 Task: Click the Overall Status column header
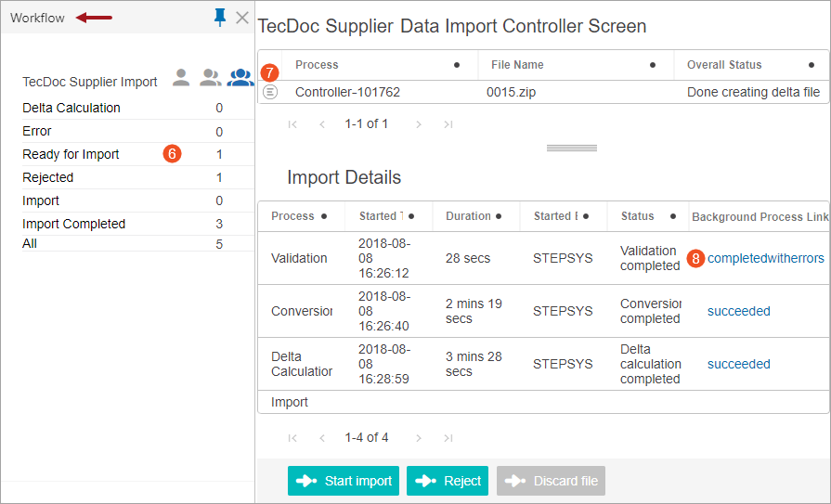point(724,65)
